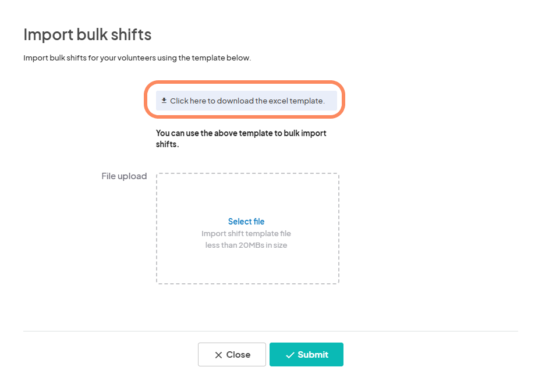Click the 'excel template' words in download button
This screenshot has width=542, height=392.
(296, 101)
